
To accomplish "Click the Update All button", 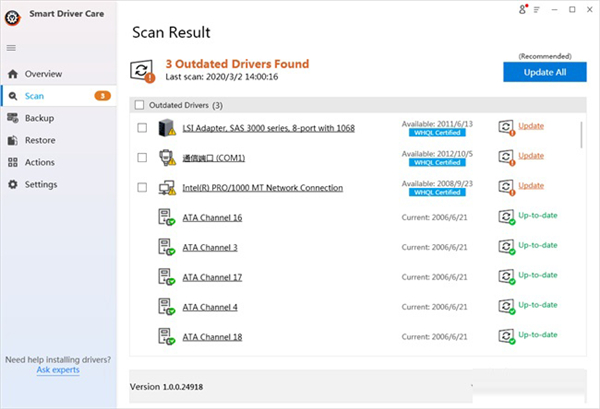I will (x=545, y=72).
